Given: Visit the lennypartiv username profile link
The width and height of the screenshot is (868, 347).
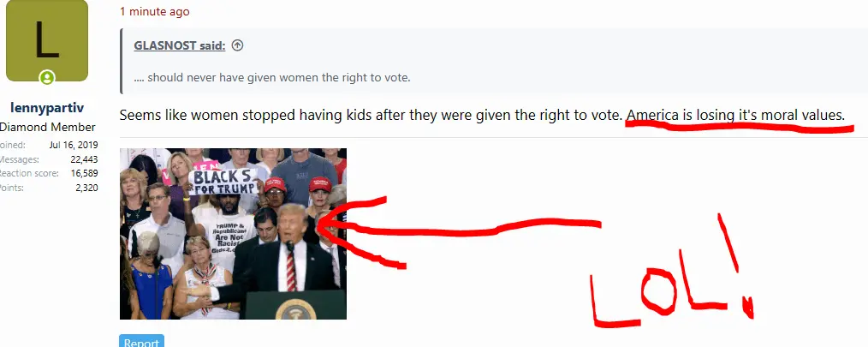Looking at the screenshot, I should point(47,107).
